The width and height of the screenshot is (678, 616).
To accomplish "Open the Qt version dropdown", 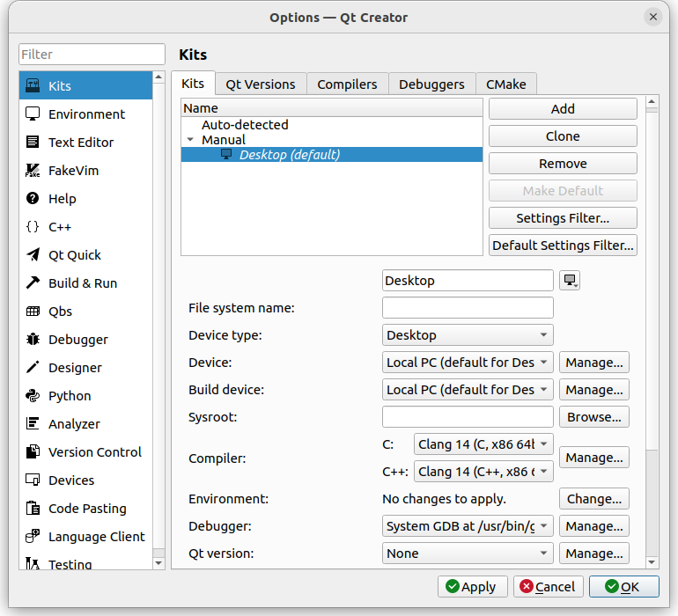I will click(468, 554).
